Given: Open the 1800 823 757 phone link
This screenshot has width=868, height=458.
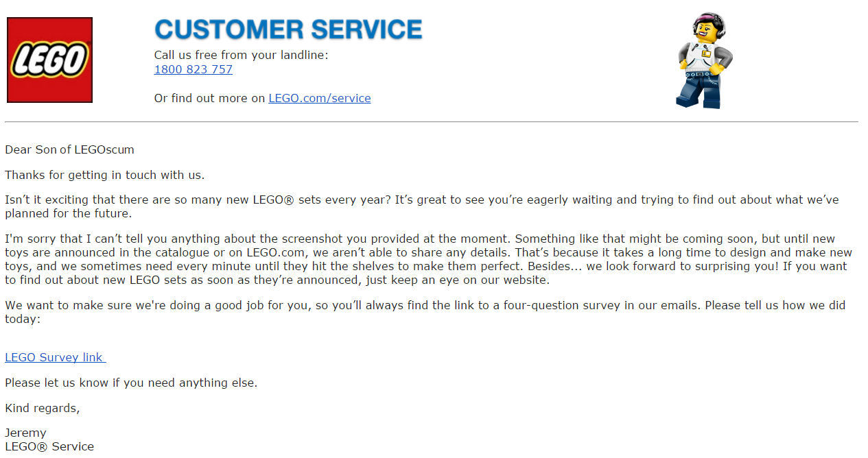Looking at the screenshot, I should click(x=193, y=69).
